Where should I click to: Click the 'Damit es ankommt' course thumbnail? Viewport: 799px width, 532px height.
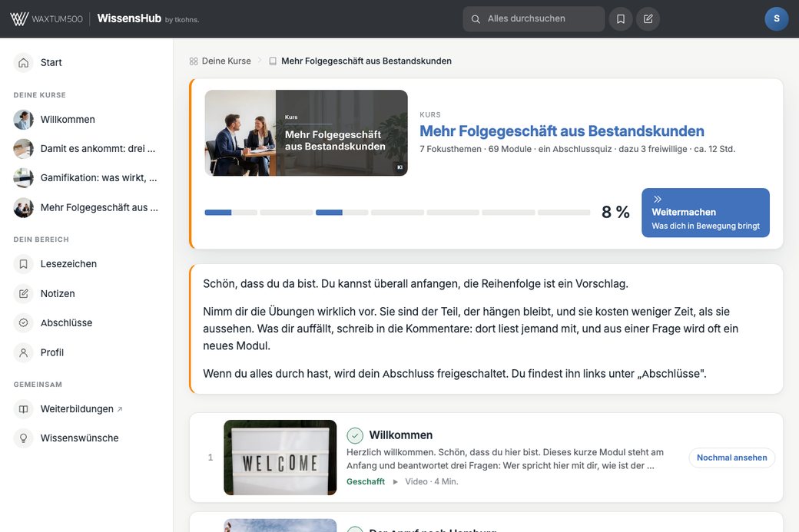tap(24, 149)
